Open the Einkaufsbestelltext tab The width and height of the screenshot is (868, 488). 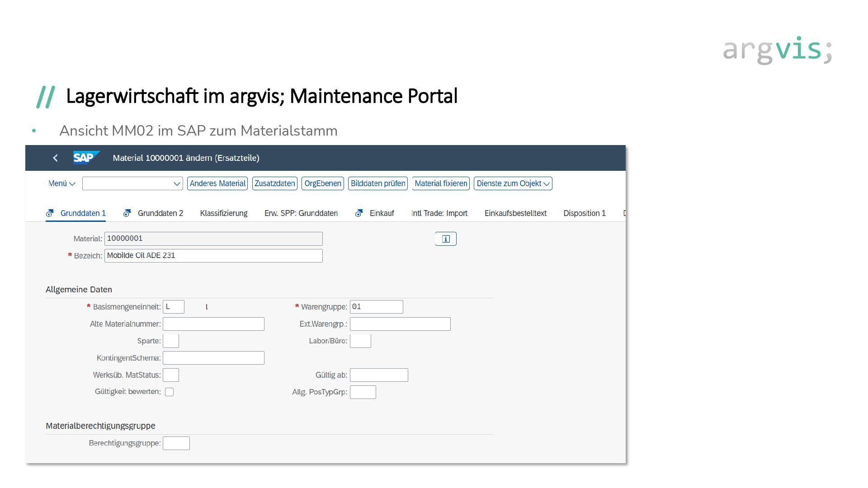pos(515,213)
